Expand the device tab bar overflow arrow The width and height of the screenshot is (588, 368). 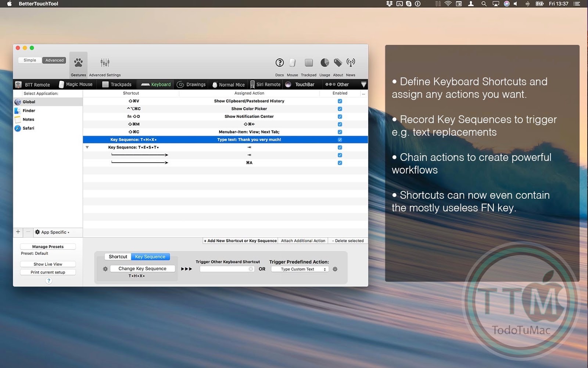pos(363,85)
